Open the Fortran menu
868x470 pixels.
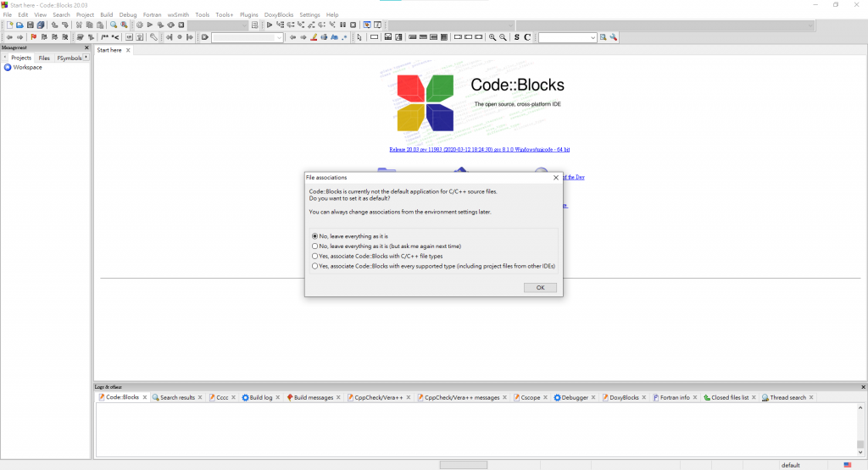(152, 15)
